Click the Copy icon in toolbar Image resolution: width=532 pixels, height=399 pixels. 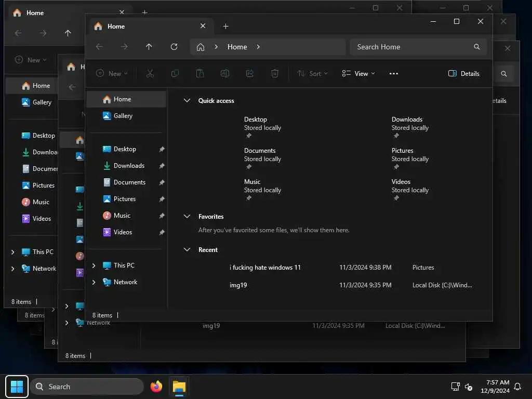[x=175, y=74]
